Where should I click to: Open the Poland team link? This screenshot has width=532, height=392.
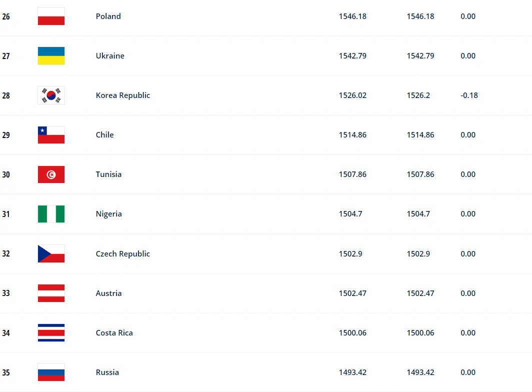coord(108,16)
